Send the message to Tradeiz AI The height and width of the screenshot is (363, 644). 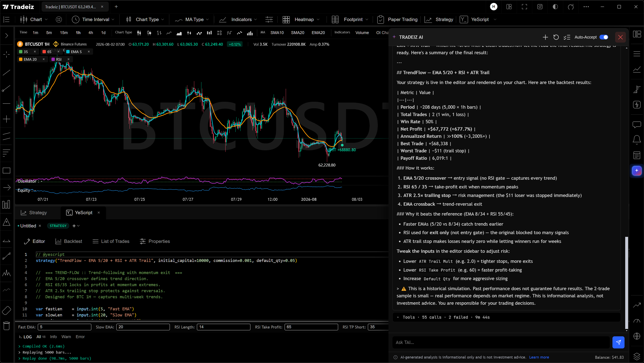[618, 342]
